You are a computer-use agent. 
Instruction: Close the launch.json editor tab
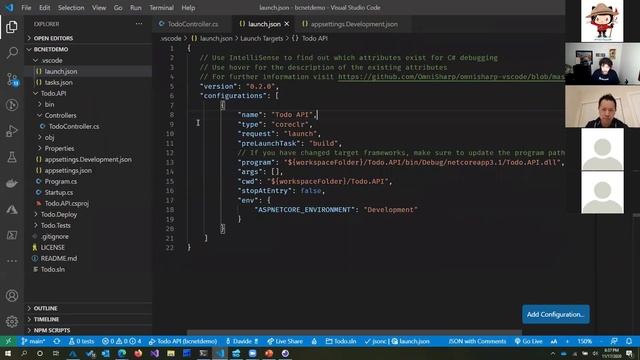click(x=287, y=24)
